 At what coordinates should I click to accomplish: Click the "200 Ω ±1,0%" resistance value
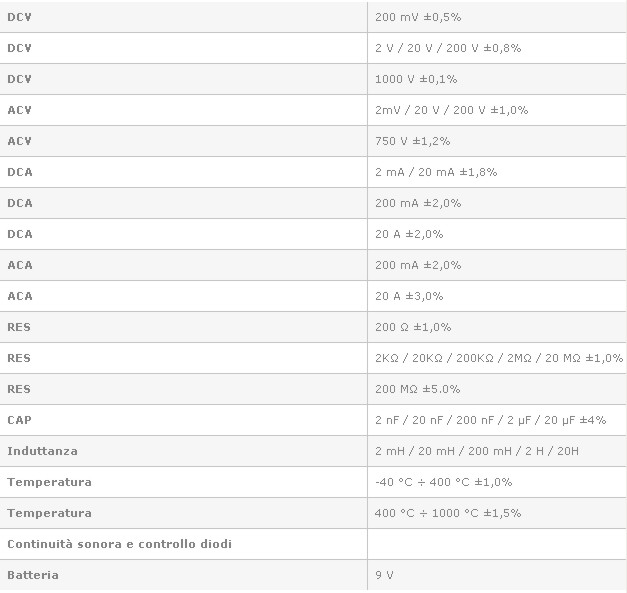point(413,327)
